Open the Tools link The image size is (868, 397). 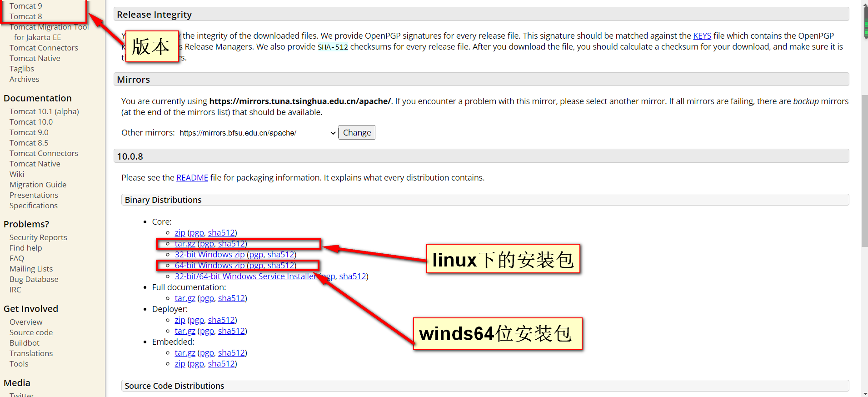19,364
